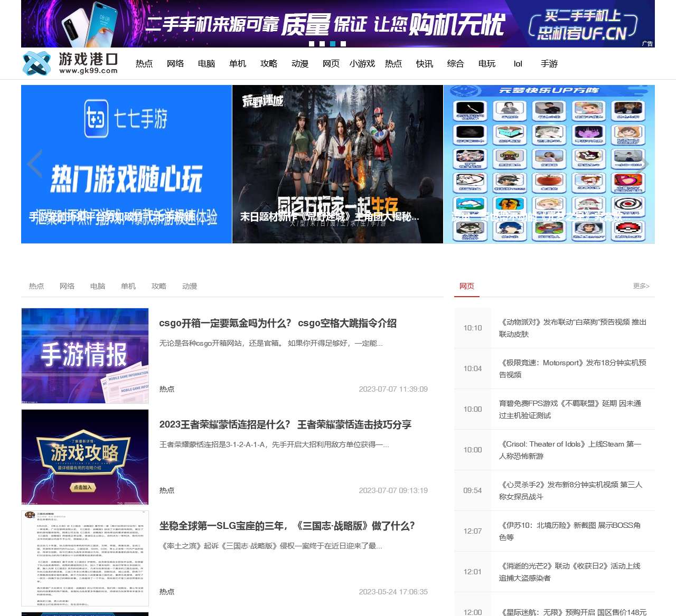Select the first banner pagination dot
The width and height of the screenshot is (676, 616).
[312, 44]
